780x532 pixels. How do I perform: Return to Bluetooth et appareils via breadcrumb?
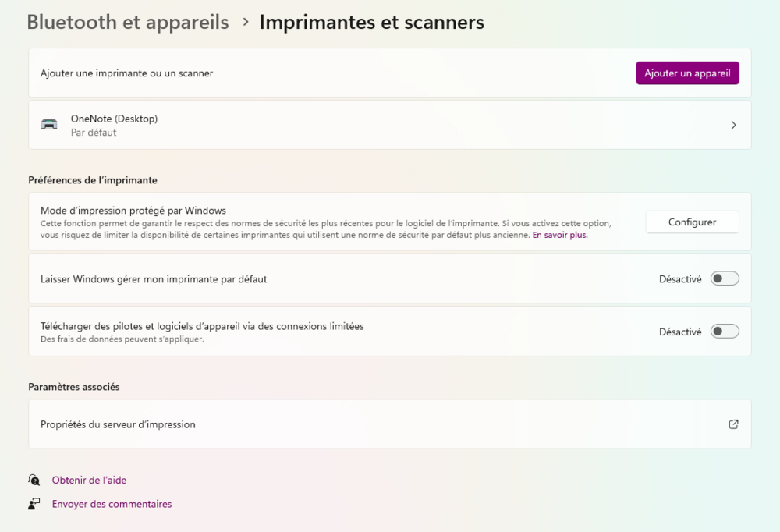[127, 22]
